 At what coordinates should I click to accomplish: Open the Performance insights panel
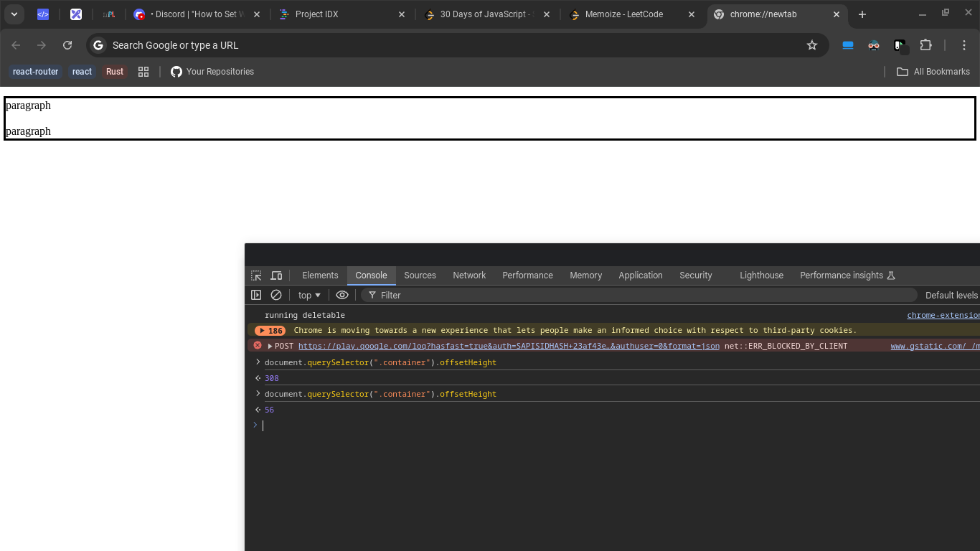tap(847, 275)
